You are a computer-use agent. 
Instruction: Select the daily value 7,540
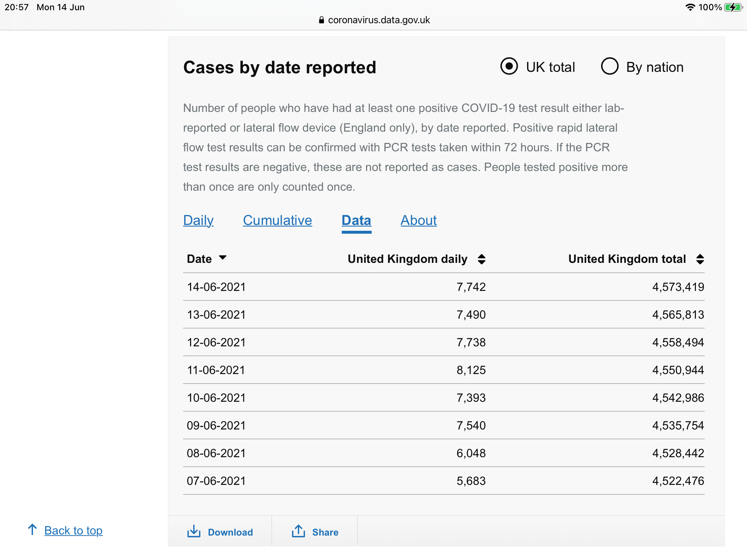point(471,425)
